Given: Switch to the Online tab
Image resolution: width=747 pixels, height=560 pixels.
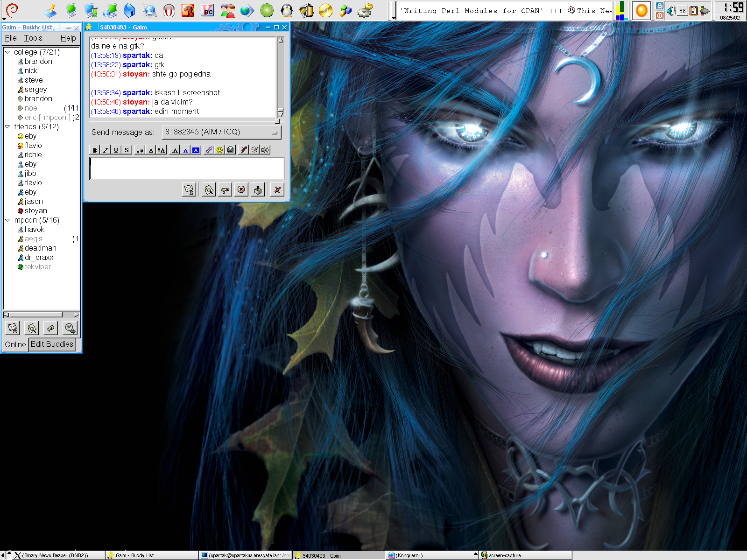Looking at the screenshot, I should coord(15,344).
